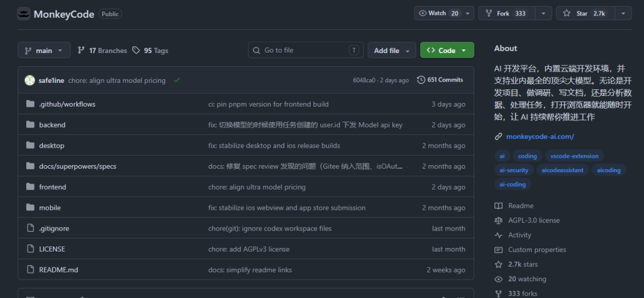Open commit hash 6048ca0
The height and width of the screenshot is (298, 644).
pyautogui.click(x=364, y=80)
